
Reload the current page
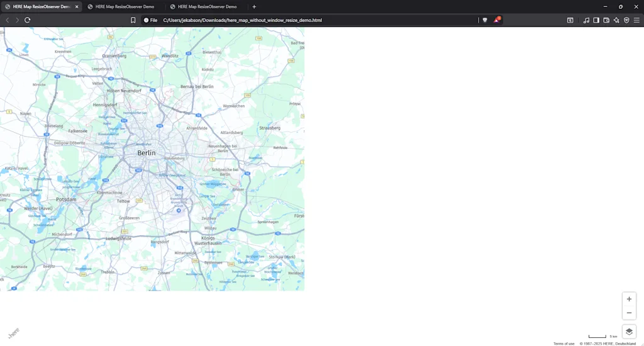point(28,20)
